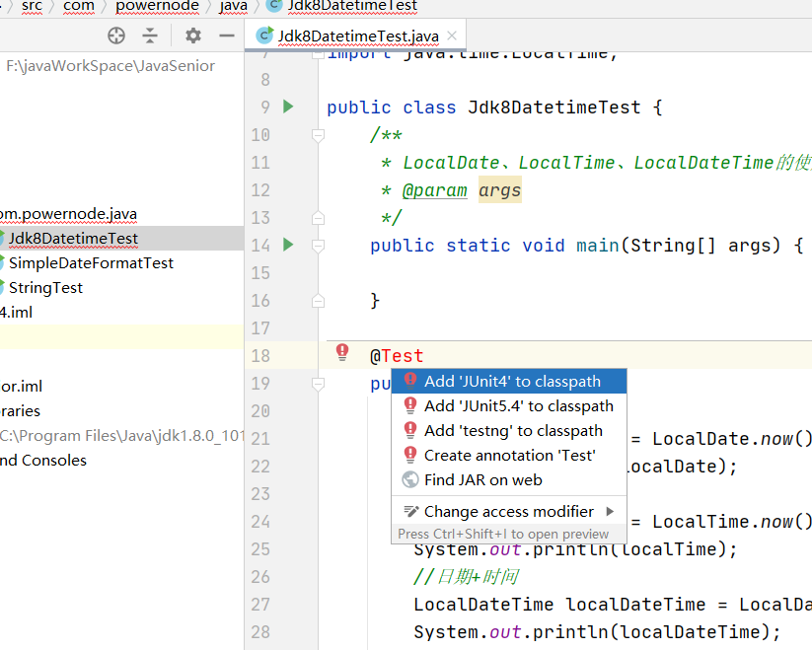The height and width of the screenshot is (650, 812).
Task: Close the Jdk8DatetimeTest.java tab
Action: pos(452,36)
